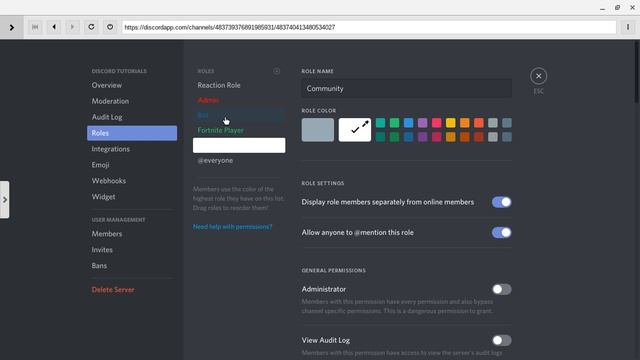Expand the side panel handle on the window edge
640x360 pixels.
(4, 200)
